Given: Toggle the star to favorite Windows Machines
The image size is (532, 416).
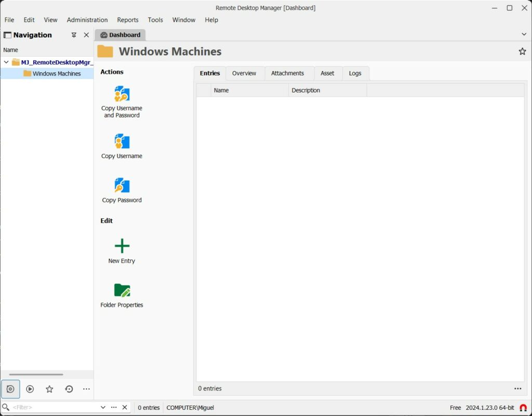Looking at the screenshot, I should (522, 51).
